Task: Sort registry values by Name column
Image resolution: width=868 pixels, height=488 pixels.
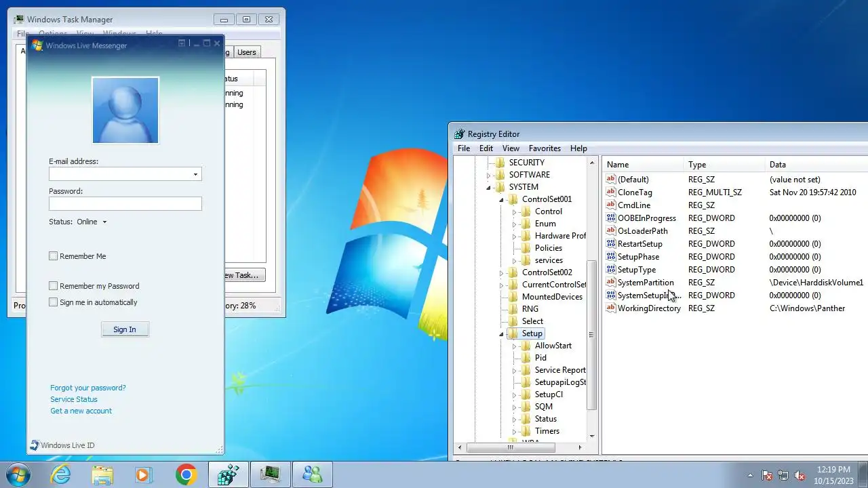Action: point(644,165)
